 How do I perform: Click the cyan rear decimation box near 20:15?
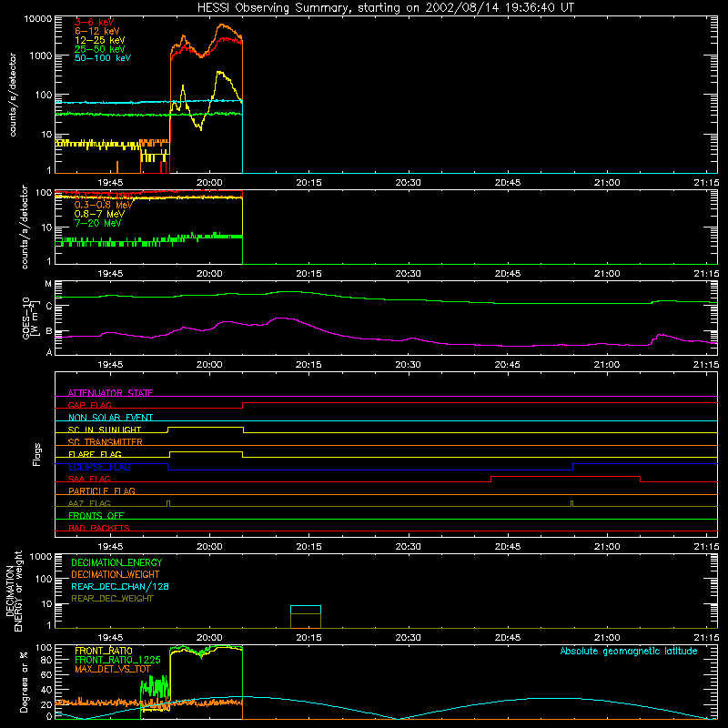pyautogui.click(x=306, y=610)
